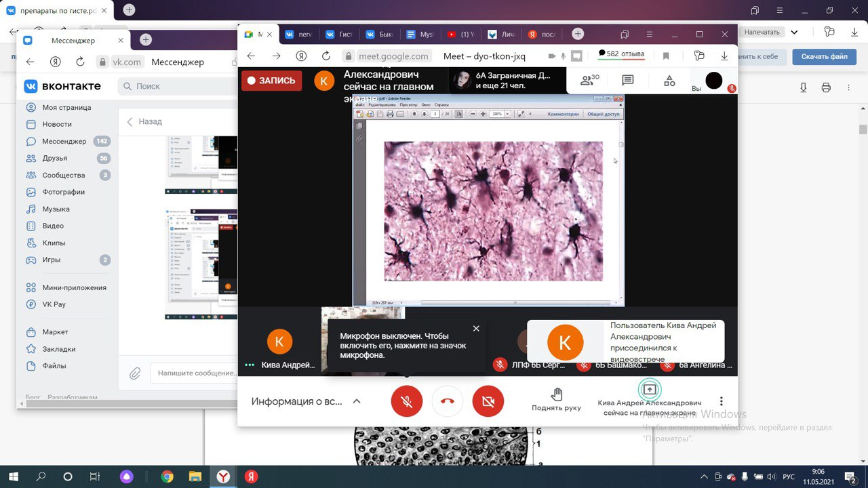Open VK Мини-приложения in sidebar

click(66, 287)
